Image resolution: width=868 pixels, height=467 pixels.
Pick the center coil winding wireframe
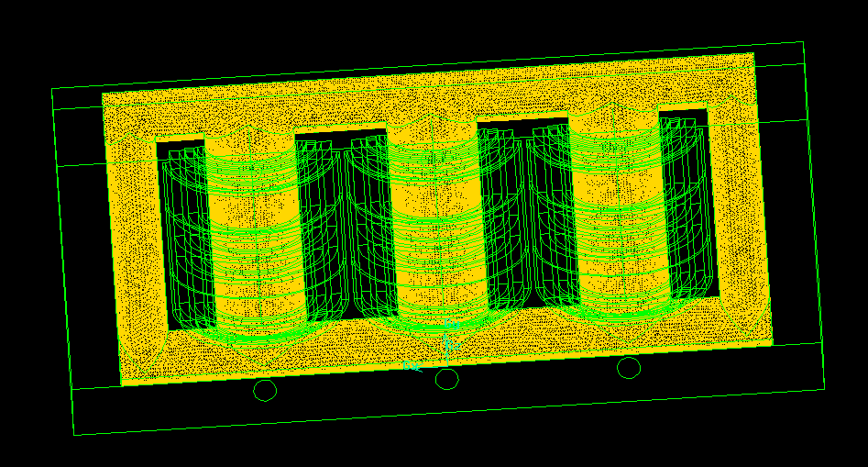point(438,229)
